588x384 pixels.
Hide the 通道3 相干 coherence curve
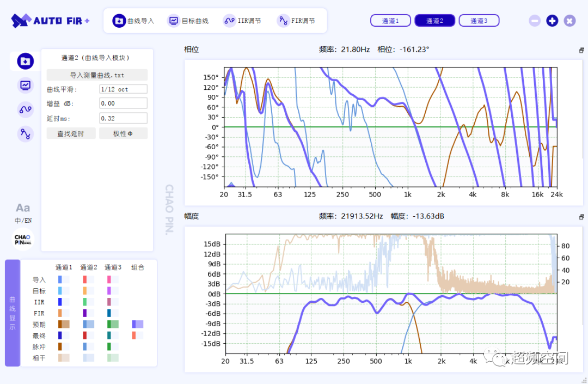[113, 358]
